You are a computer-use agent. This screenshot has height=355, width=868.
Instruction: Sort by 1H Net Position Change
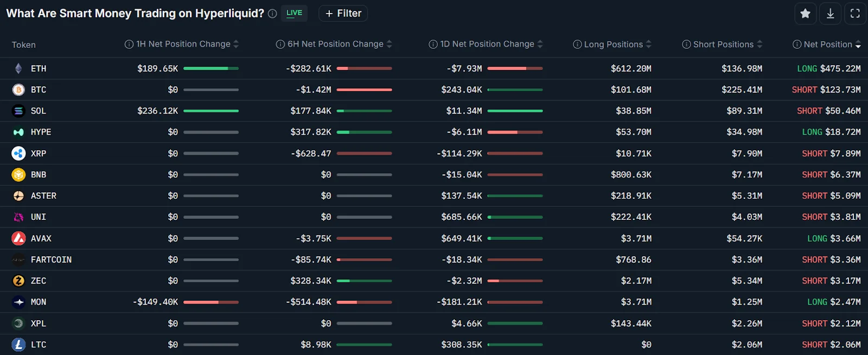[236, 45]
